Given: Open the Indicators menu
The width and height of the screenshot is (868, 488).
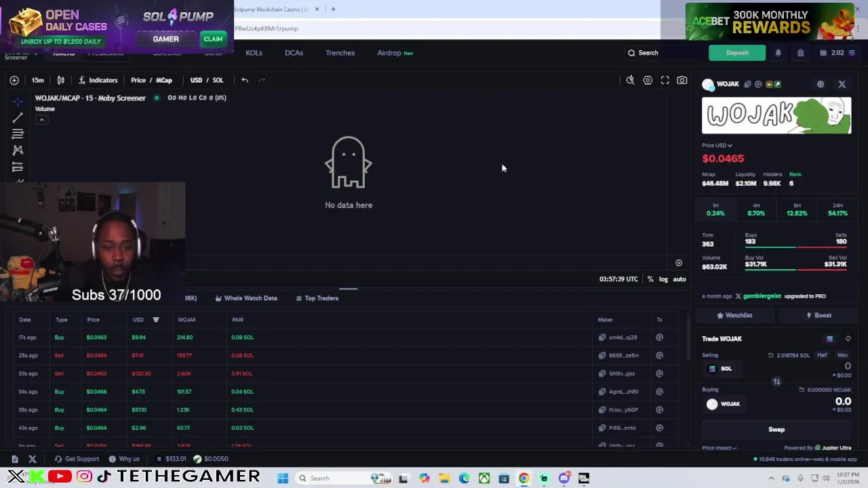Looking at the screenshot, I should (98, 80).
